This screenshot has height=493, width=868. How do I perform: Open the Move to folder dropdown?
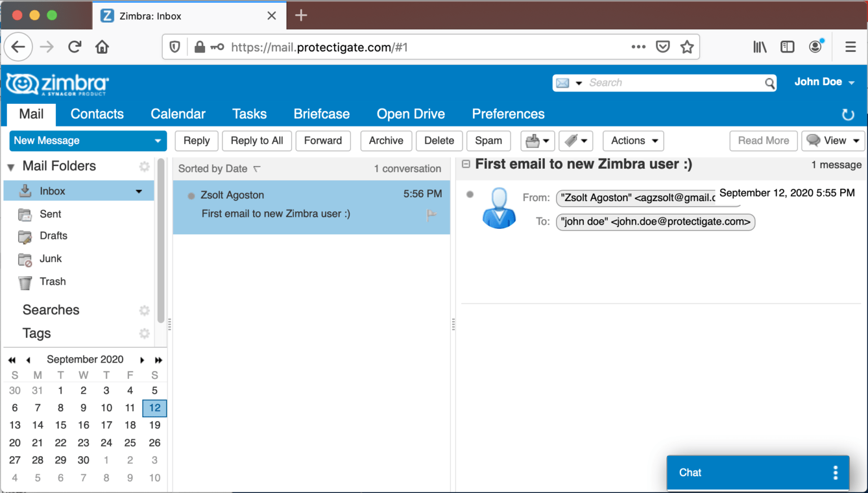(537, 141)
